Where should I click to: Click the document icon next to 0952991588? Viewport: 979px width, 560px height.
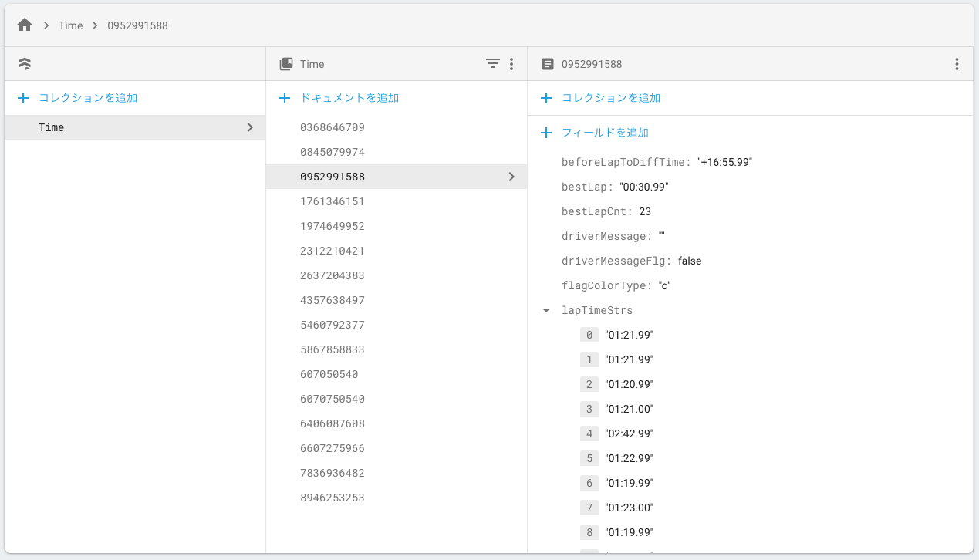pos(548,63)
